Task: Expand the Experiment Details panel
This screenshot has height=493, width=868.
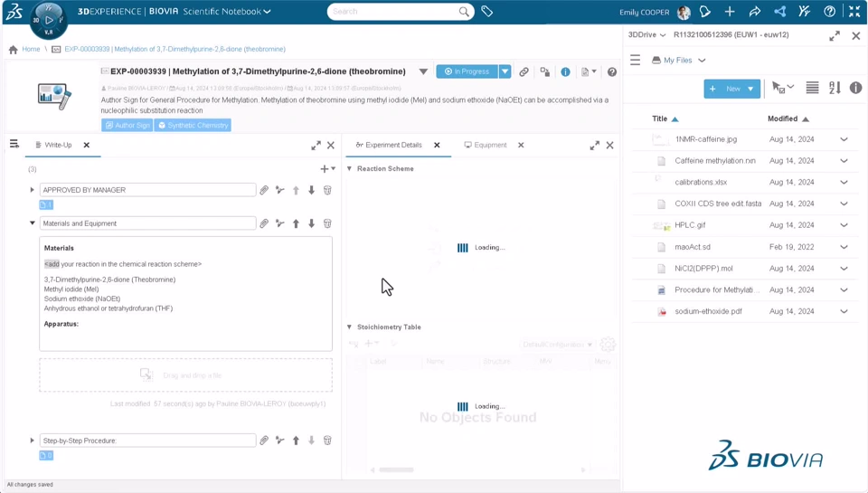Action: pos(595,145)
